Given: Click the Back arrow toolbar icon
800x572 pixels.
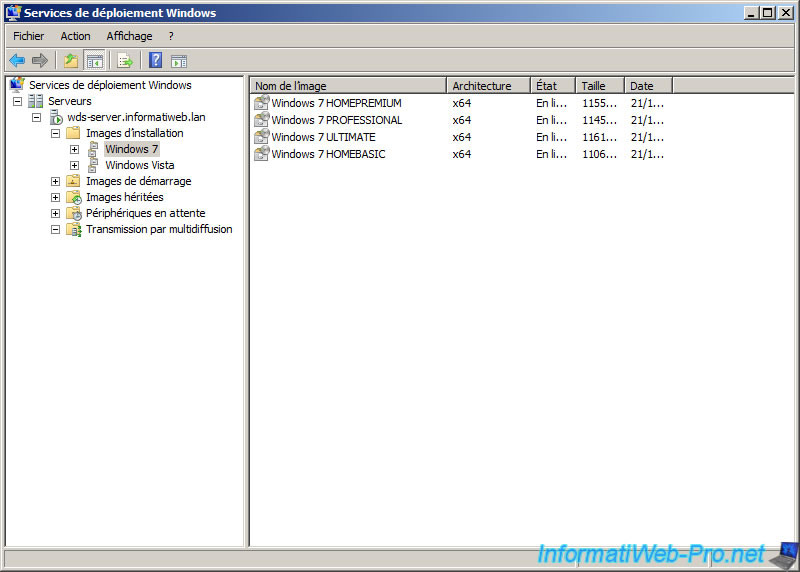Looking at the screenshot, I should pos(17,61).
